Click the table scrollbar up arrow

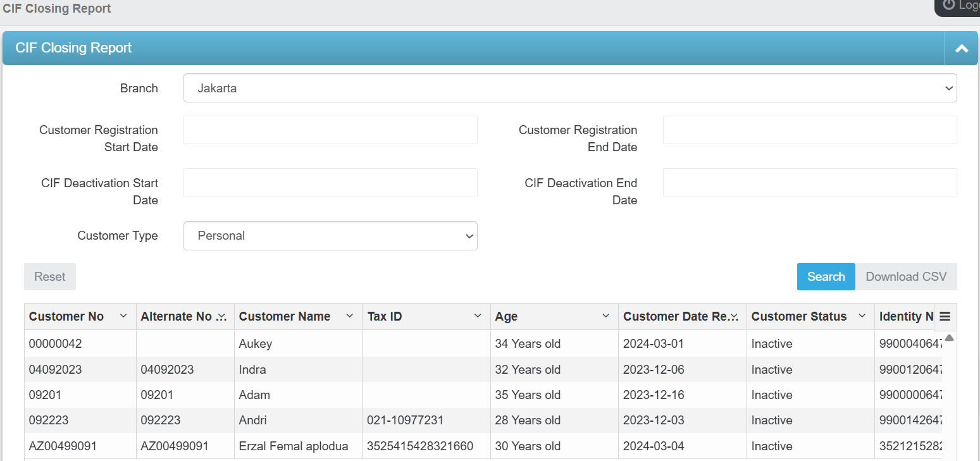point(949,338)
